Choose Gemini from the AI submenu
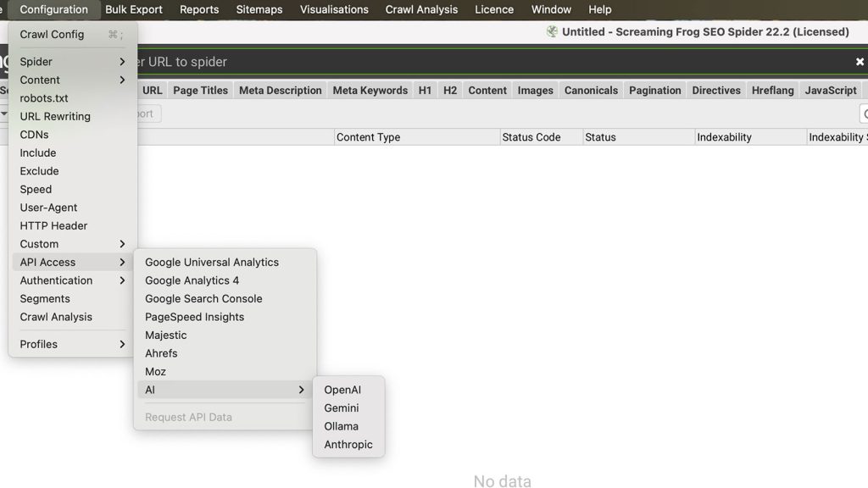Viewport: 868px width, 488px height. (348, 408)
